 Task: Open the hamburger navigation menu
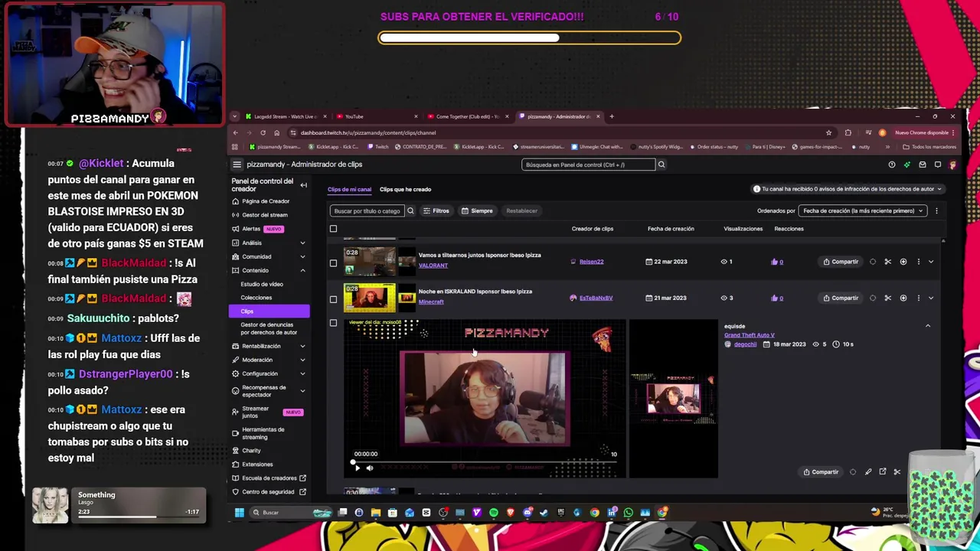click(x=237, y=165)
